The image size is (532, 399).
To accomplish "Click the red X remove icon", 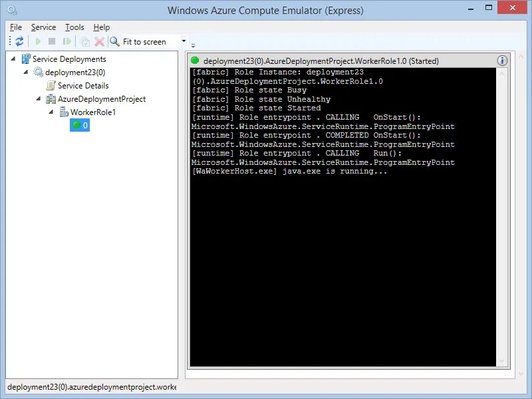I will [x=99, y=42].
